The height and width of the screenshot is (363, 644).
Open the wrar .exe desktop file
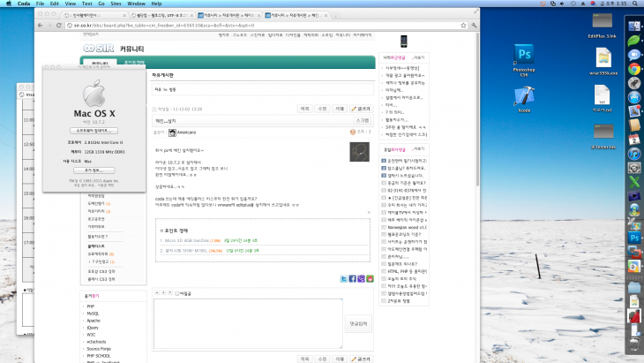point(603,62)
